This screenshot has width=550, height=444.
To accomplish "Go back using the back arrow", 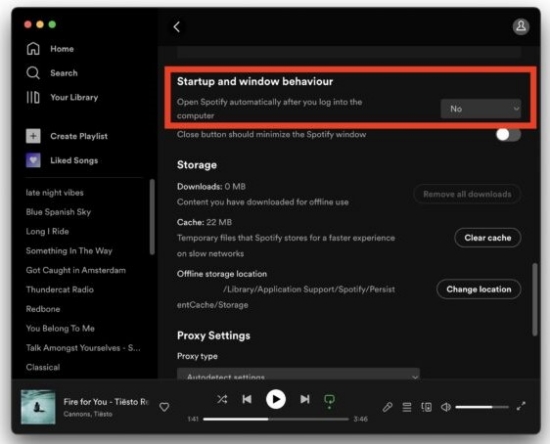I will pyautogui.click(x=176, y=27).
